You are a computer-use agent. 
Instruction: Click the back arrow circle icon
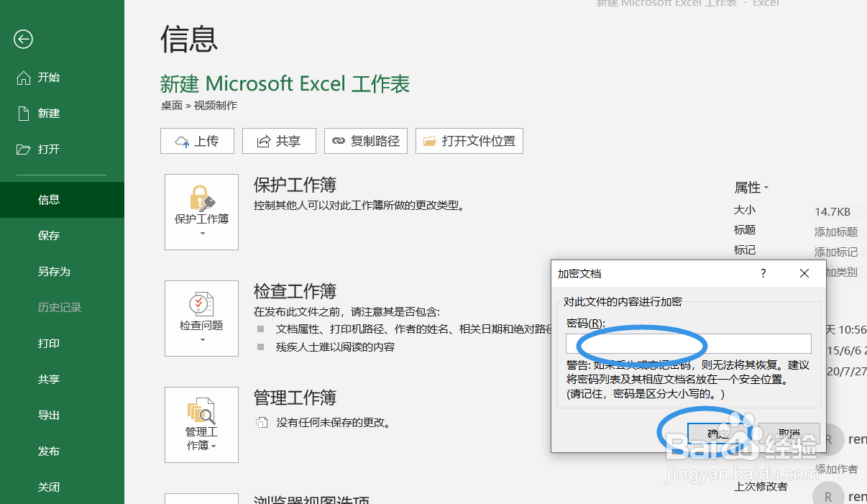point(23,40)
